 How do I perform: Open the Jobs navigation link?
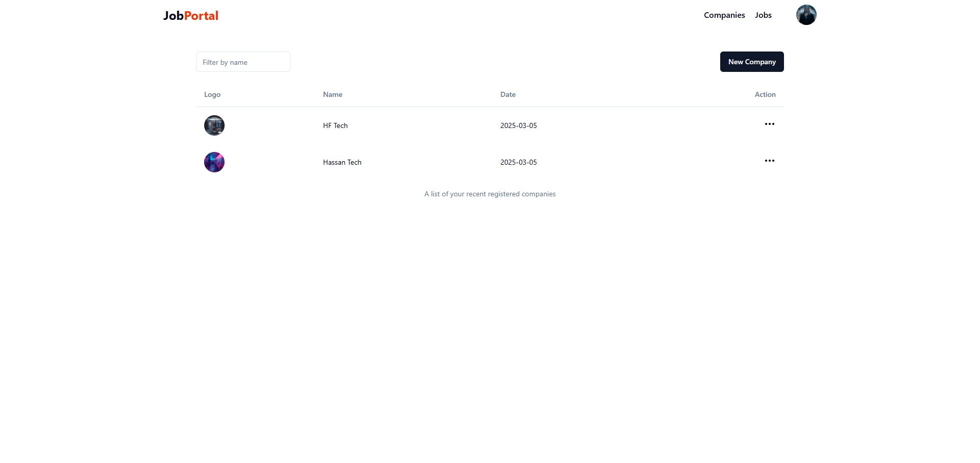click(763, 15)
